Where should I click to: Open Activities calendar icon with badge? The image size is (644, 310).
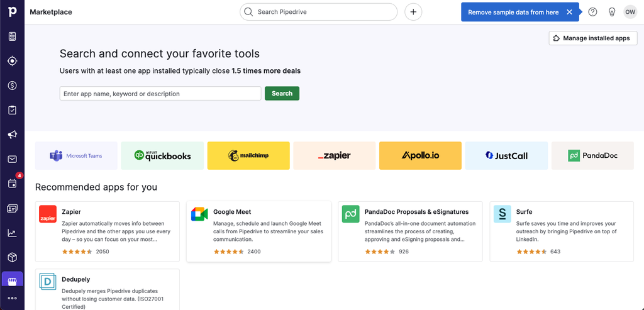tap(12, 184)
